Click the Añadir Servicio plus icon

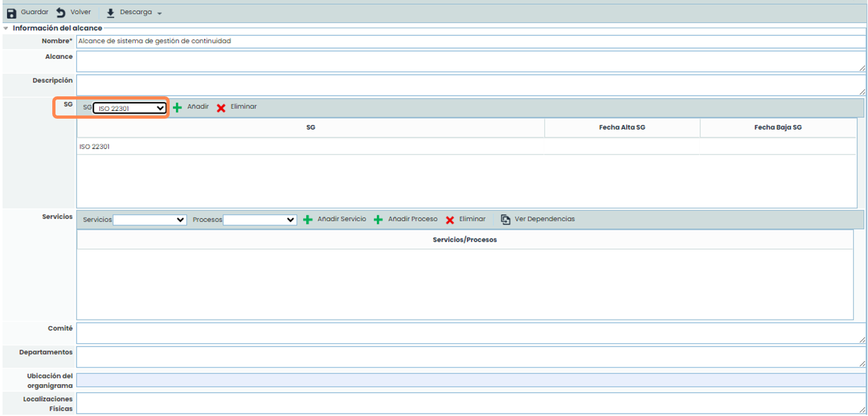coord(307,219)
